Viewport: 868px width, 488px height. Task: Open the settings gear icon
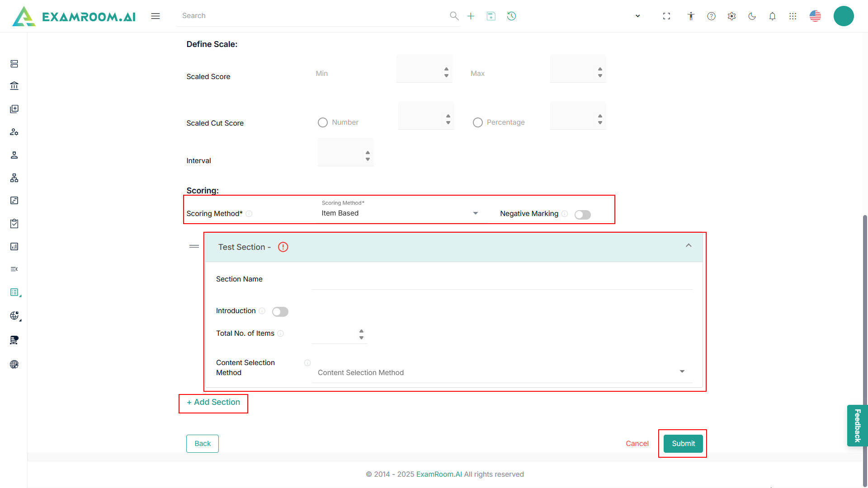[x=731, y=16]
